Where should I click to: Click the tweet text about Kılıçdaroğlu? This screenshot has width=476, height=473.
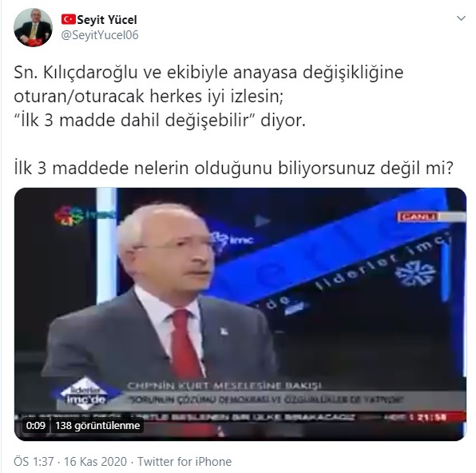(209, 97)
